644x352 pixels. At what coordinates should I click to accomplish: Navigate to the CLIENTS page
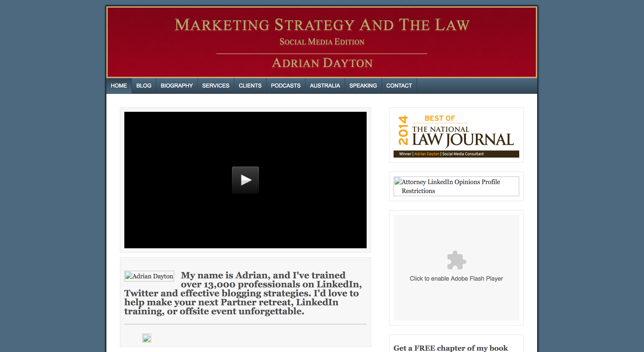tap(250, 86)
